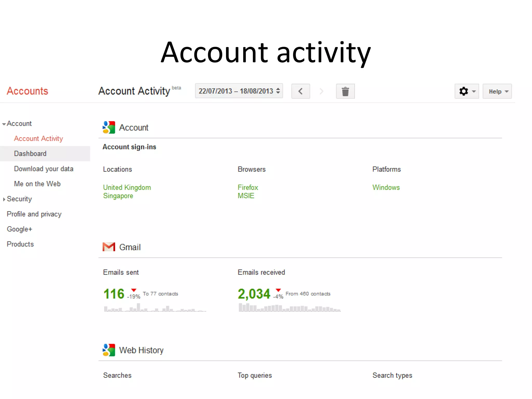Collapse the Account tree section
The image size is (532, 399).
point(4,124)
